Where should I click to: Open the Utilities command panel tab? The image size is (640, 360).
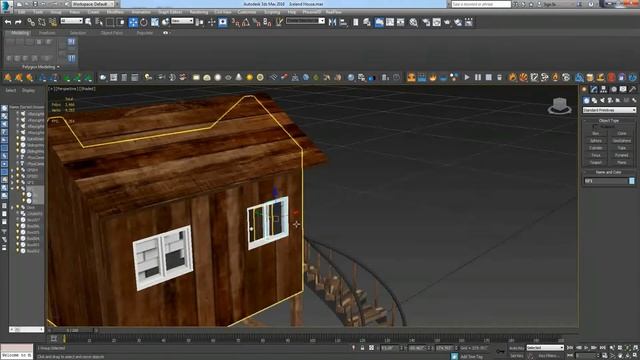pos(632,89)
